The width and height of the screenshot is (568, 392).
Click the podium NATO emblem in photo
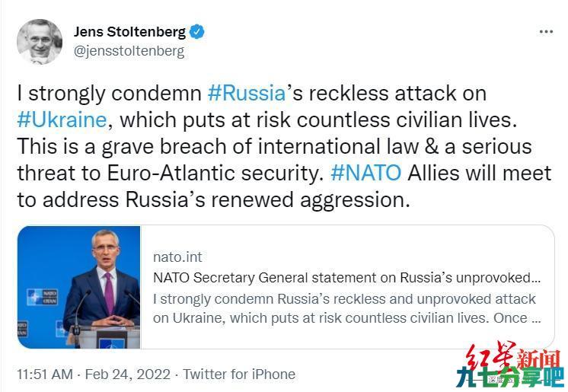111,343
